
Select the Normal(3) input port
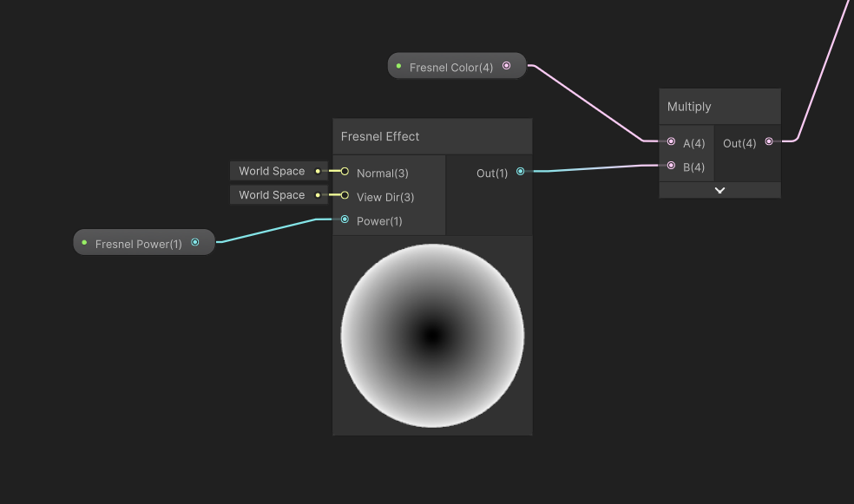click(345, 171)
